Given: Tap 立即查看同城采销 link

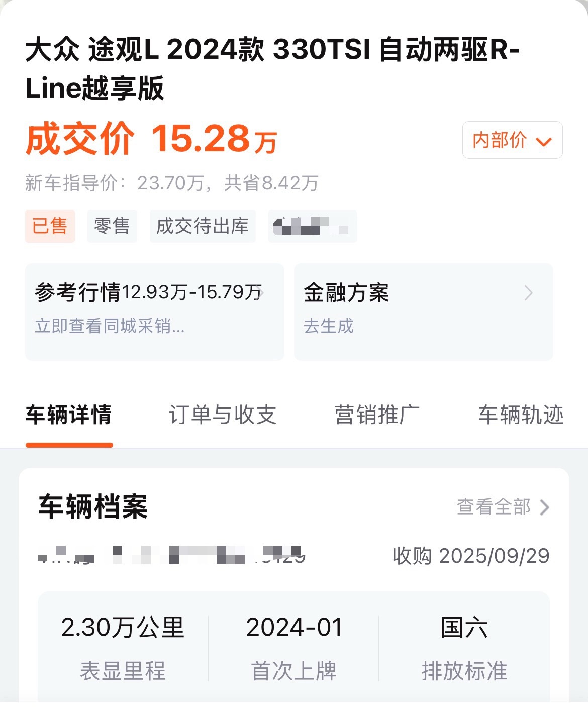Looking at the screenshot, I should 110,326.
